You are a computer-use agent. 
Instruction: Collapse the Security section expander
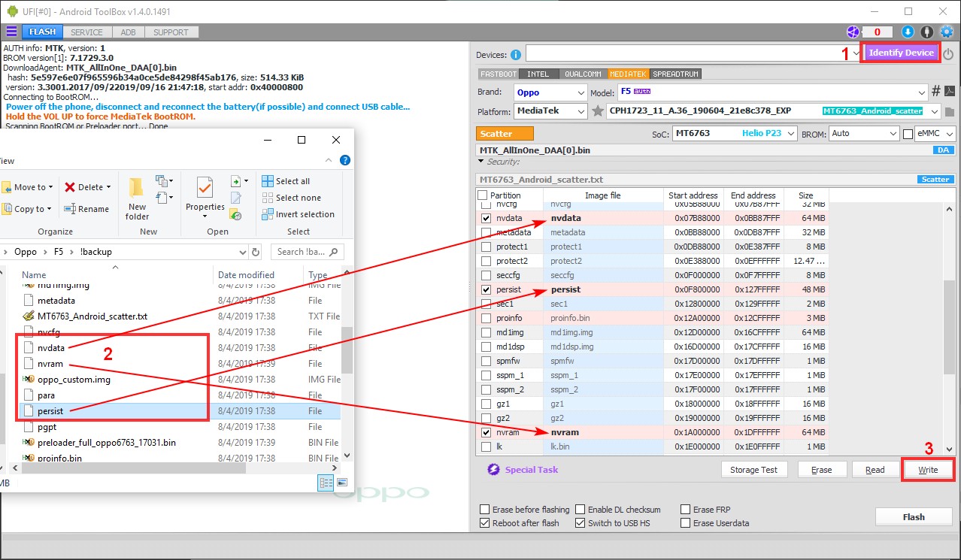click(481, 162)
